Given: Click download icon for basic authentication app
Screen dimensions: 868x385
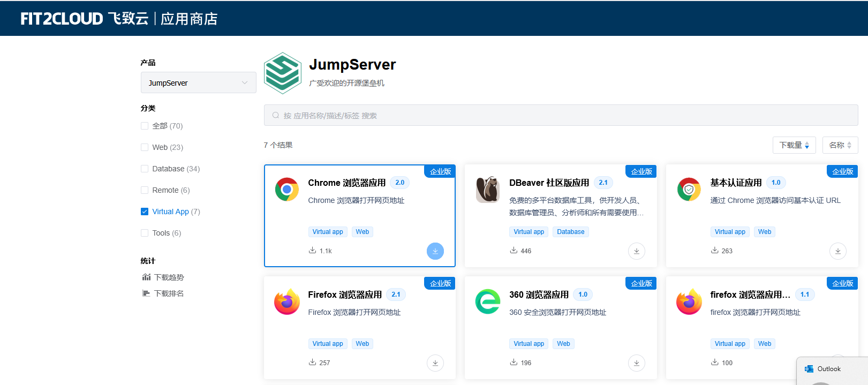Looking at the screenshot, I should 837,251.
